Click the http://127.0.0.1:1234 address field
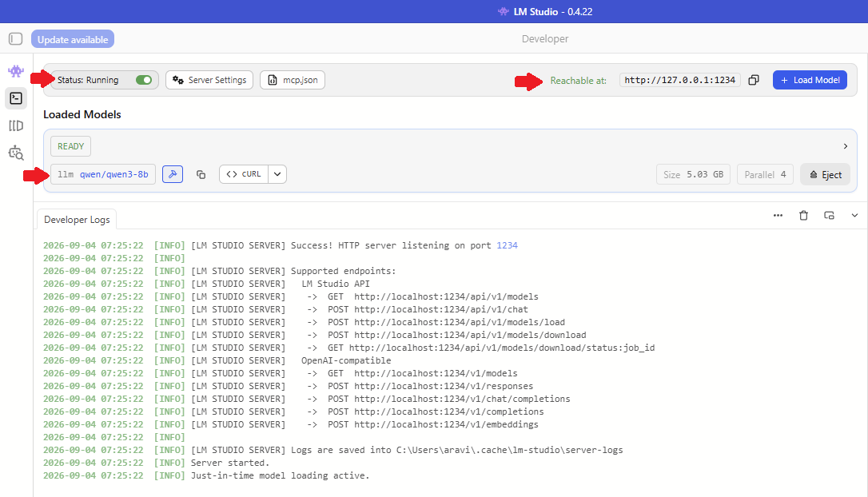 [x=680, y=80]
